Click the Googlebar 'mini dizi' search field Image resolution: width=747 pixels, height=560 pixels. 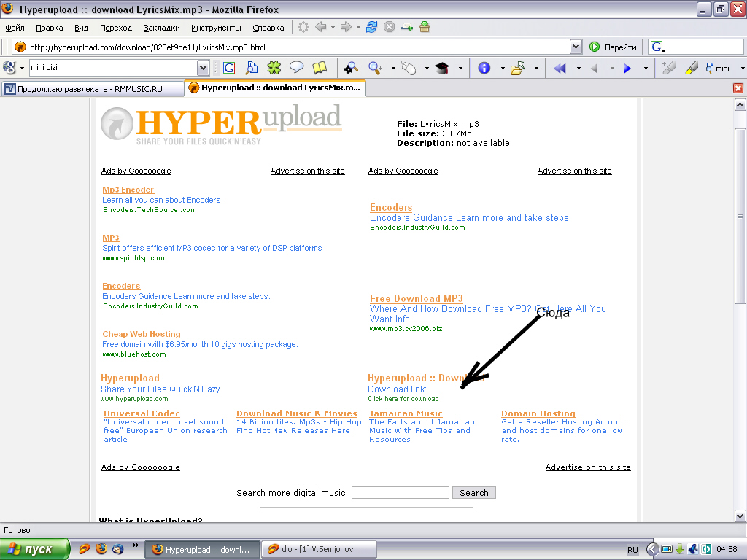(113, 68)
